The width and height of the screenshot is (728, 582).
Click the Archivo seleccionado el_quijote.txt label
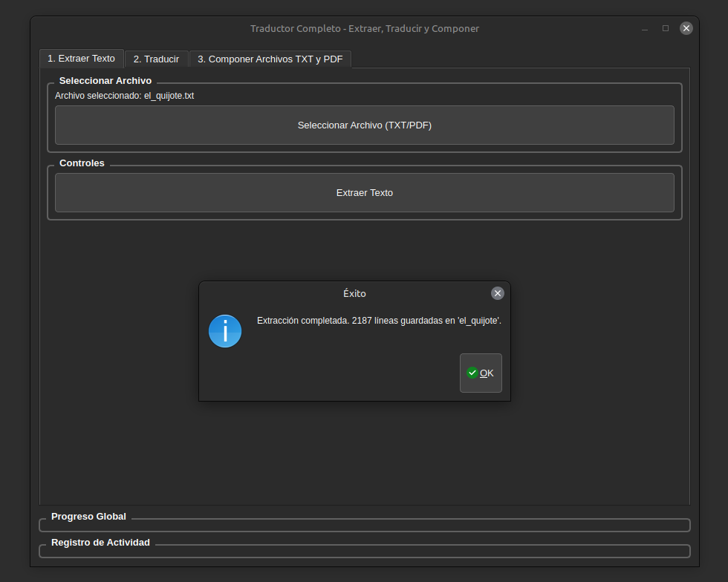[124, 96]
